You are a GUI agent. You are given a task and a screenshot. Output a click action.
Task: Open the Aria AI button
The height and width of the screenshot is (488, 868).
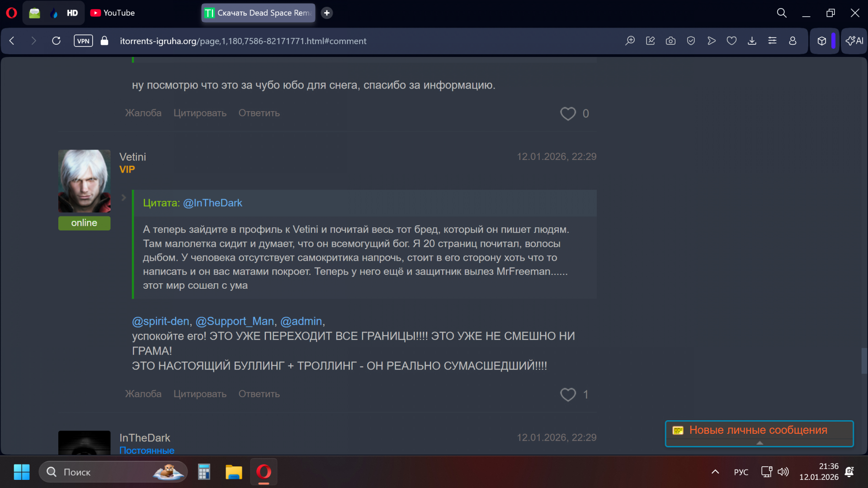click(x=854, y=41)
